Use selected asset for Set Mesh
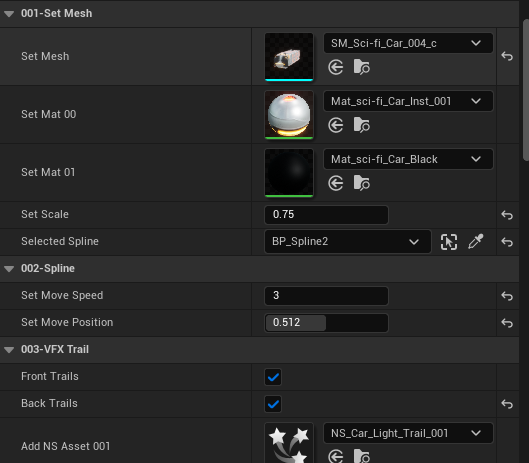Image resolution: width=529 pixels, height=463 pixels. 336,67
